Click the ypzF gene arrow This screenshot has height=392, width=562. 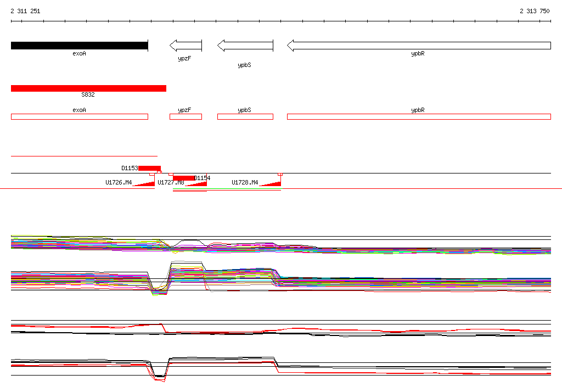pos(186,46)
